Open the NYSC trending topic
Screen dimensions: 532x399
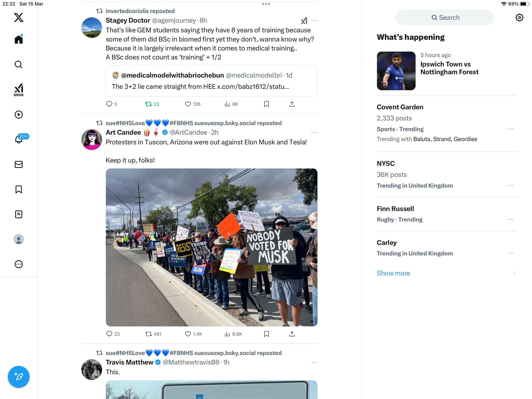point(447,174)
